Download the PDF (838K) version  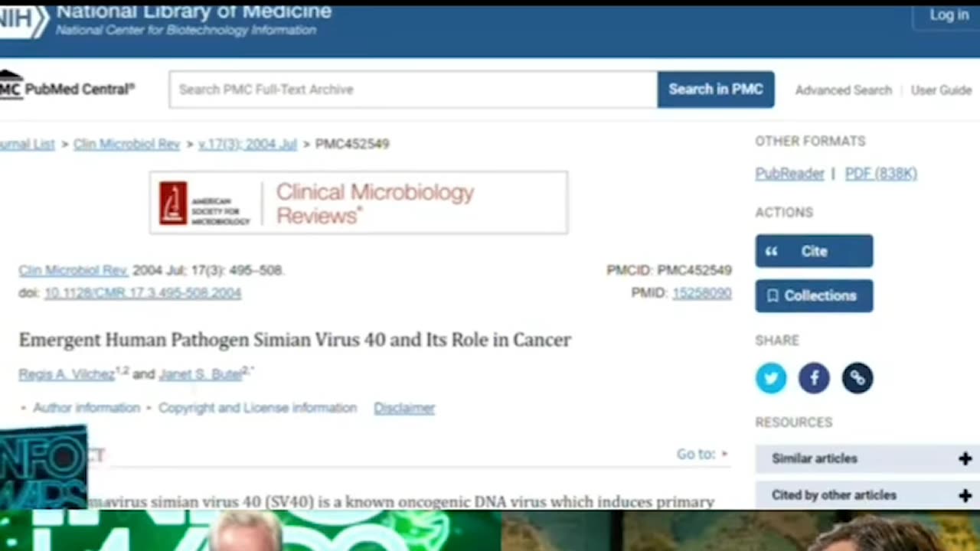[880, 174]
